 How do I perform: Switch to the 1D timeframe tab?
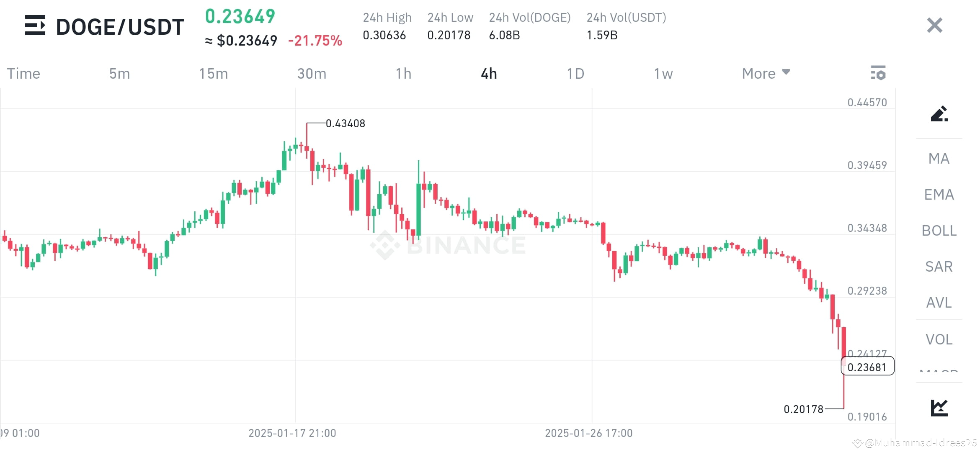click(576, 73)
